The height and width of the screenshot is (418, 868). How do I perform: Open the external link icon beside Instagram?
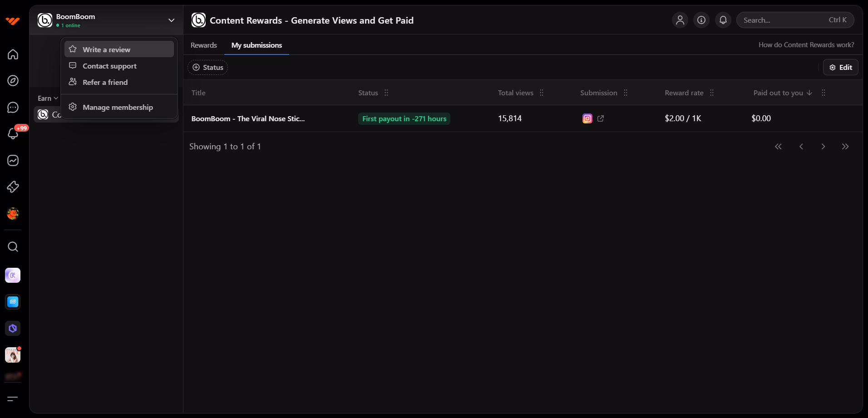coord(601,118)
